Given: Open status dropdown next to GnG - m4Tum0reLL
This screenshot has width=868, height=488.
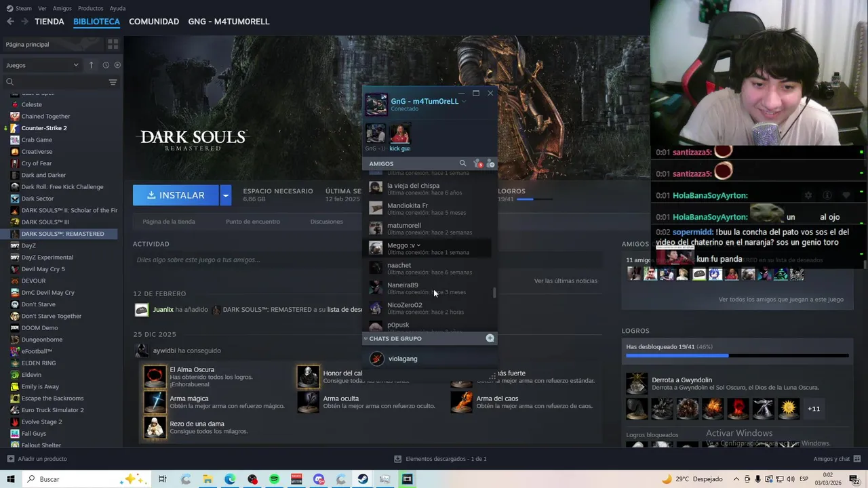Looking at the screenshot, I should click(x=464, y=102).
